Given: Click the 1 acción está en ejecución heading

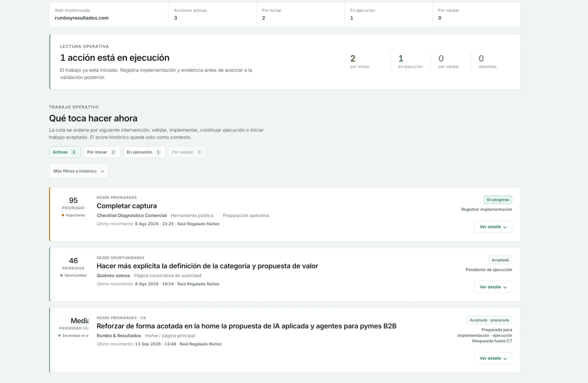Looking at the screenshot, I should 115,58.
